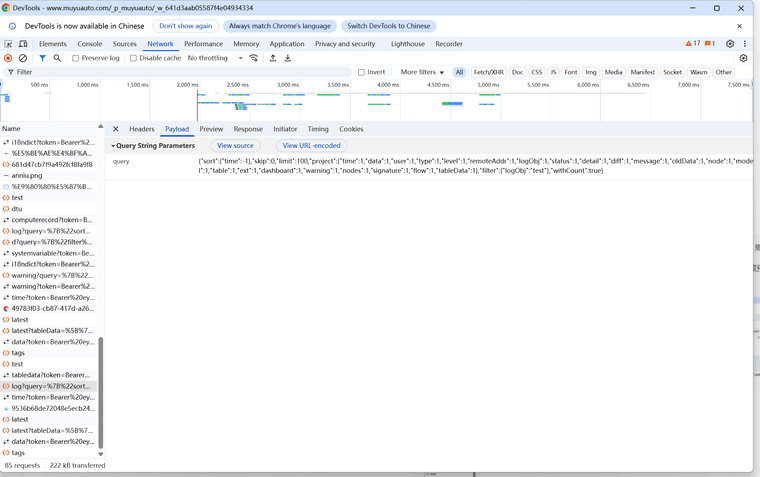Open the Performance panel
The height and width of the screenshot is (477, 760).
click(204, 44)
